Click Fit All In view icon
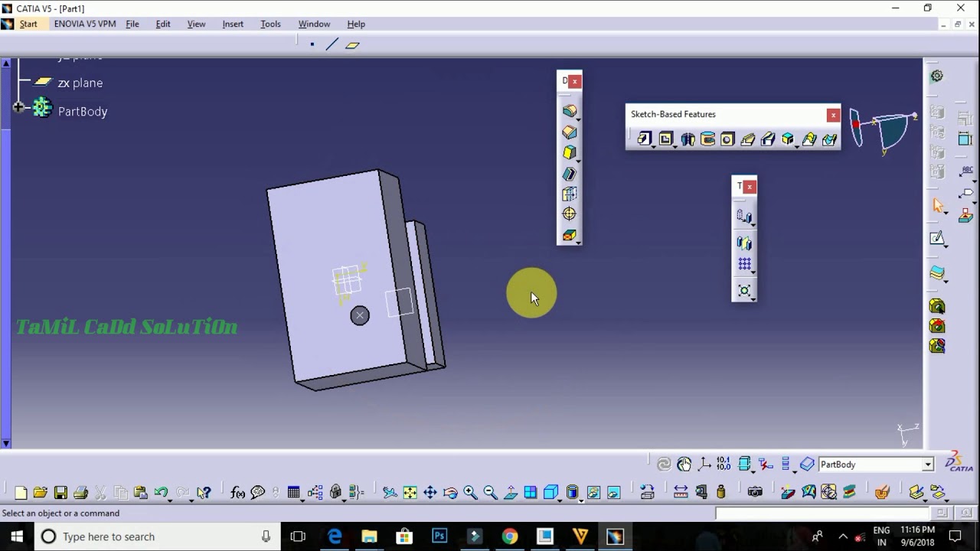 point(410,492)
